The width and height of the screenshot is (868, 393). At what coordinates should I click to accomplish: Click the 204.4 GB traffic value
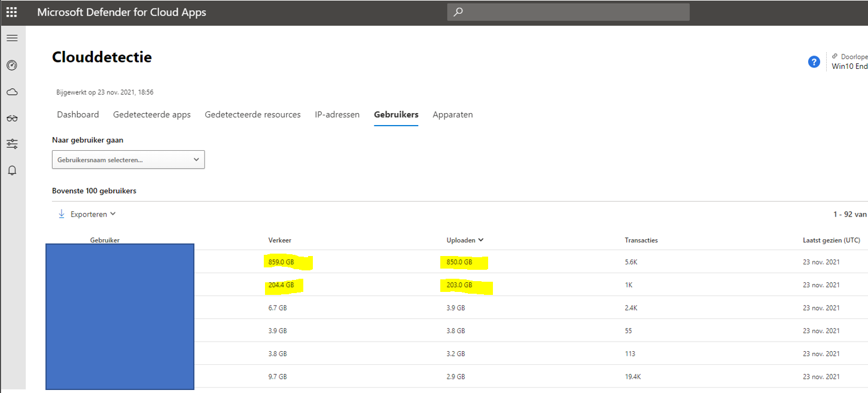point(281,285)
